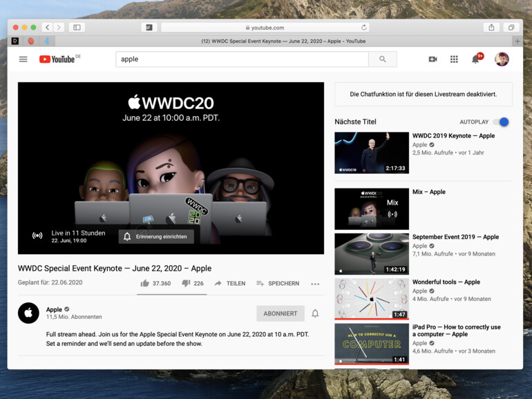The image size is (532, 399).
Task: Open the YouTube apps grid icon
Action: (454, 59)
